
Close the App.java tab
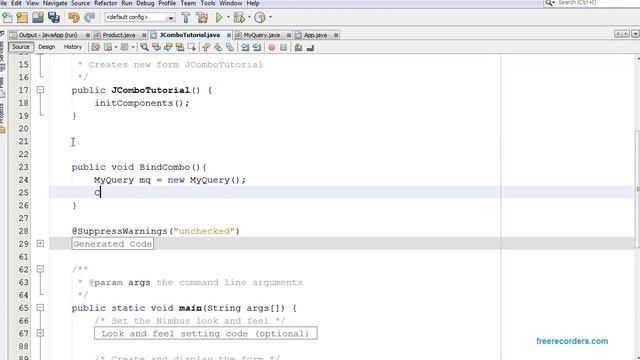point(336,36)
